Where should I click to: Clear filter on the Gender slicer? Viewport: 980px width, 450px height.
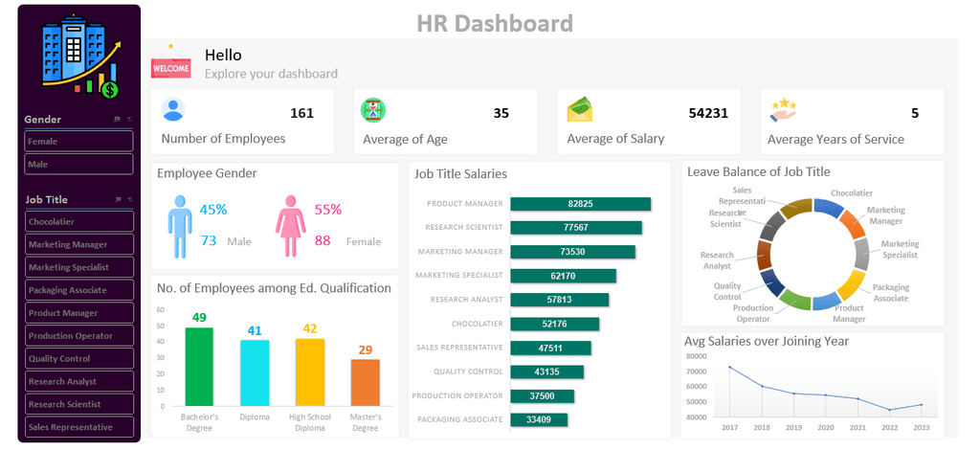pyautogui.click(x=129, y=119)
